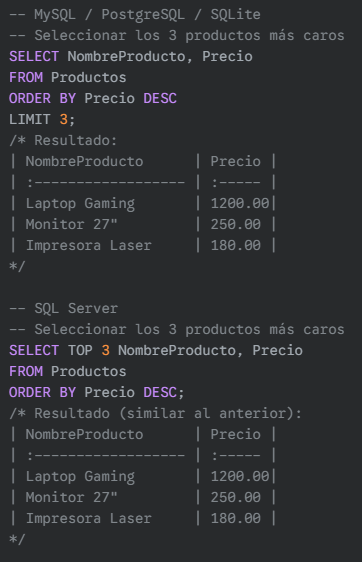Click the first ORDER BY keyword
This screenshot has height=562, width=362.
point(42,99)
